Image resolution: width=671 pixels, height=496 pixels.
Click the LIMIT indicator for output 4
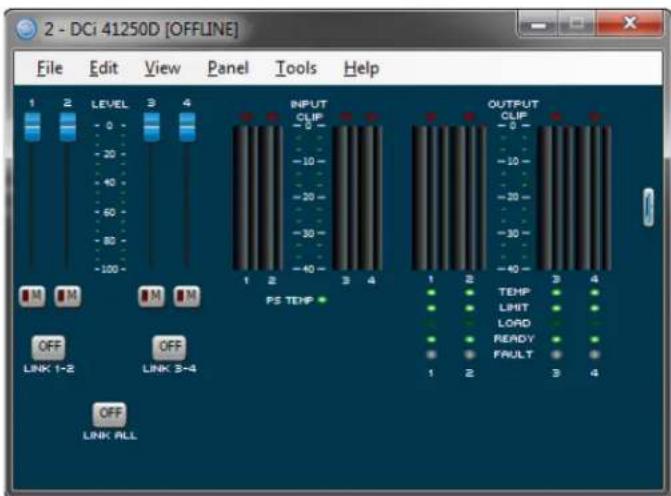(x=594, y=308)
